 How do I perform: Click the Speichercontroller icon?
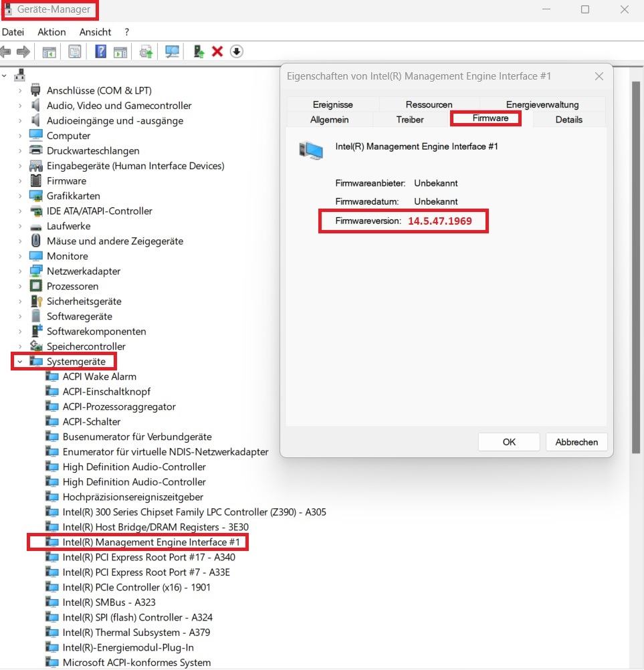click(36, 346)
